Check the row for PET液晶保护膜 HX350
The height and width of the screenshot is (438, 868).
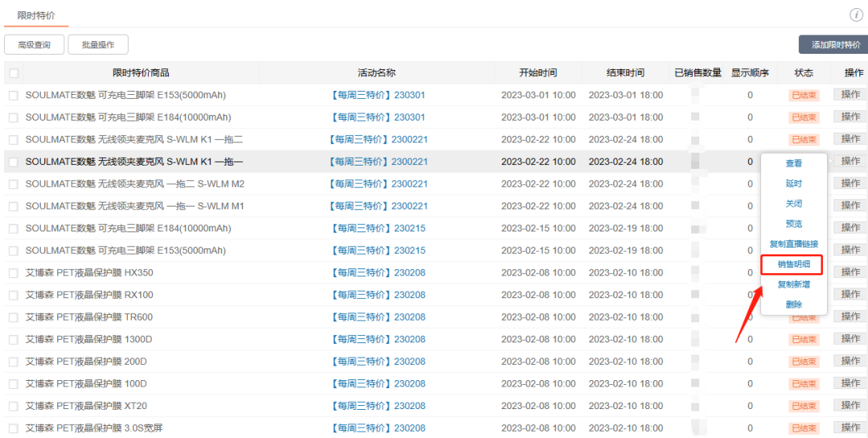click(14, 273)
